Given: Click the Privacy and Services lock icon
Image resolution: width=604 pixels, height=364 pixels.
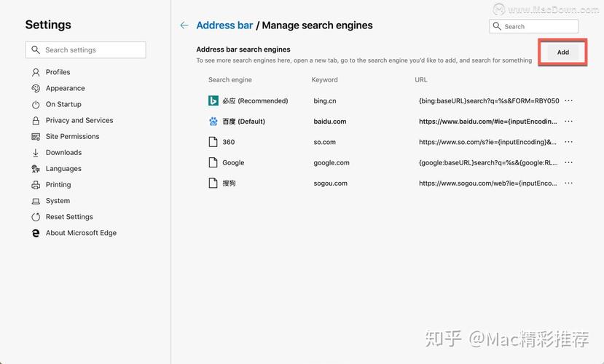Looking at the screenshot, I should pos(36,121).
